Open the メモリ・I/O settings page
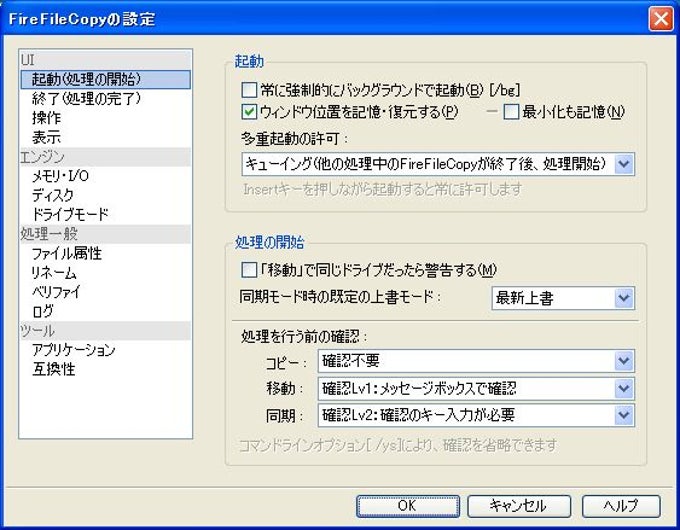The width and height of the screenshot is (680, 530). point(105,176)
